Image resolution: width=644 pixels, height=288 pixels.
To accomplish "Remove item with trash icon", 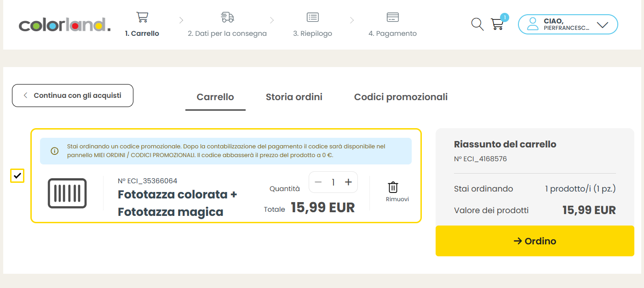I will 393,187.
